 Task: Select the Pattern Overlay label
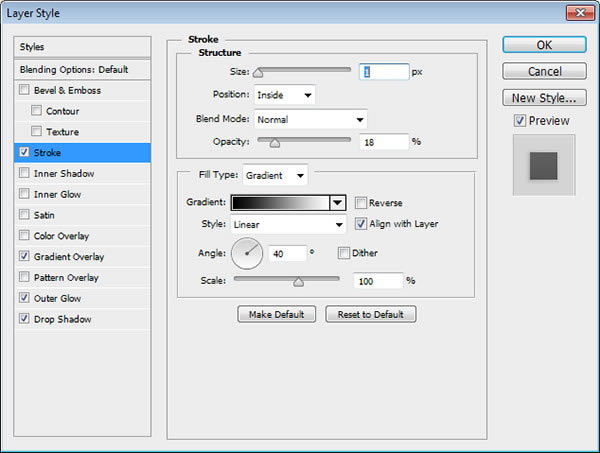click(x=66, y=277)
